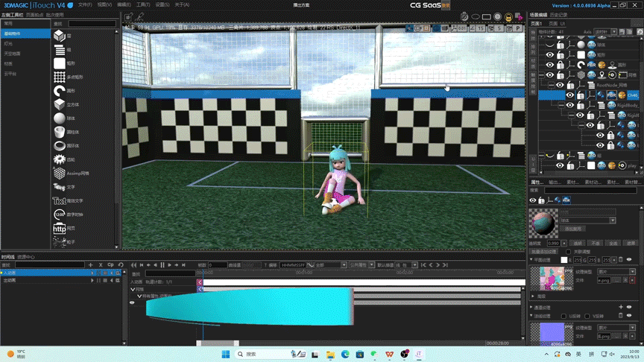Select the 云平台 category

click(x=25, y=74)
